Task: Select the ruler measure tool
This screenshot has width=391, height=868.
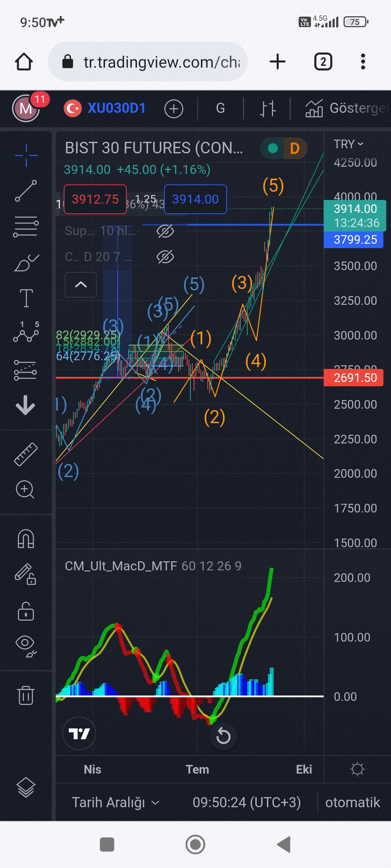Action: [x=26, y=454]
